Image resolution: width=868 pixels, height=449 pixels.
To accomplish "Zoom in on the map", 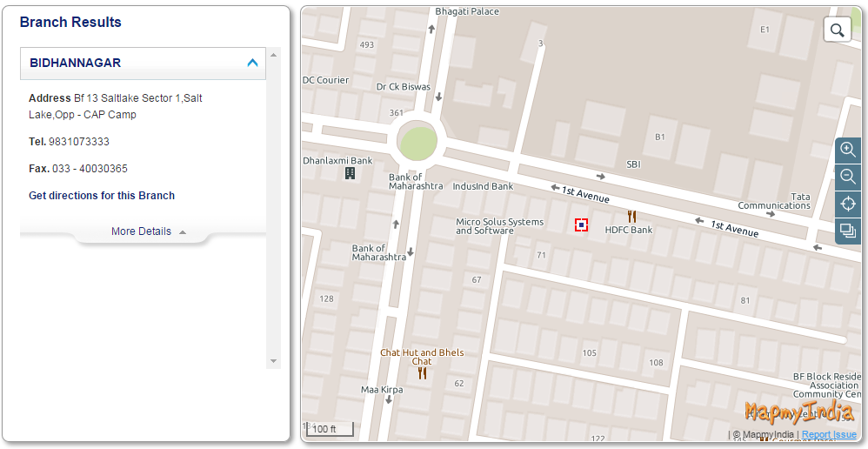I will (x=847, y=149).
